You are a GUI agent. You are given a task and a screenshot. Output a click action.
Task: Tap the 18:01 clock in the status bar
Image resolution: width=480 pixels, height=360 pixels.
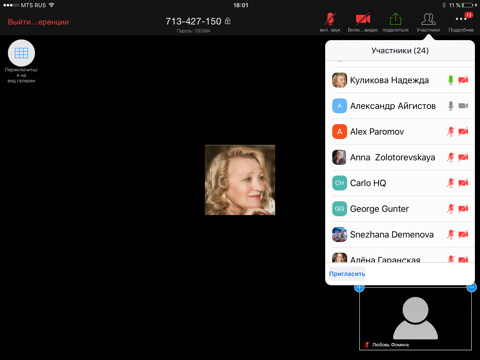click(241, 5)
